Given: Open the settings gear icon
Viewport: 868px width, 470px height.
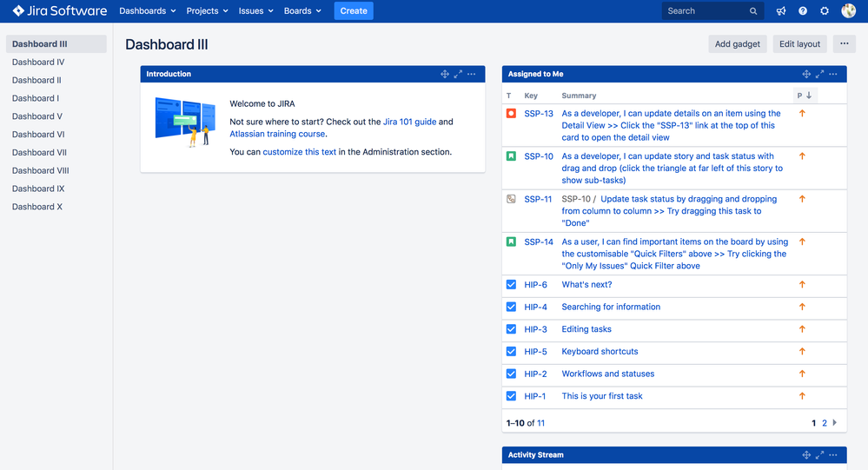Looking at the screenshot, I should 825,11.
